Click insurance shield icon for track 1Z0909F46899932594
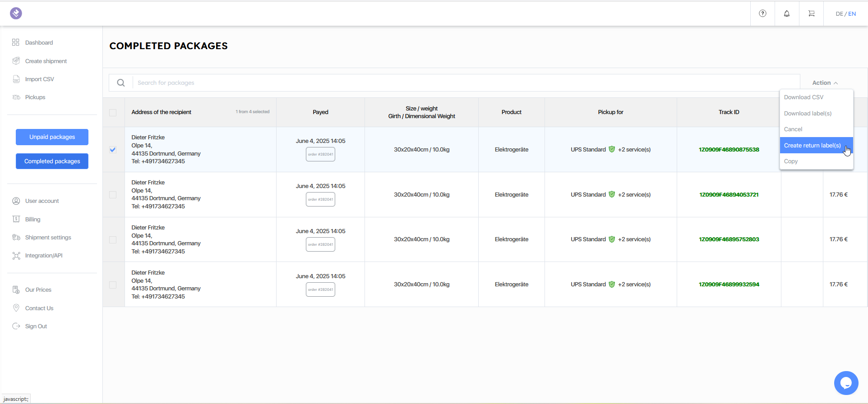 (x=612, y=285)
